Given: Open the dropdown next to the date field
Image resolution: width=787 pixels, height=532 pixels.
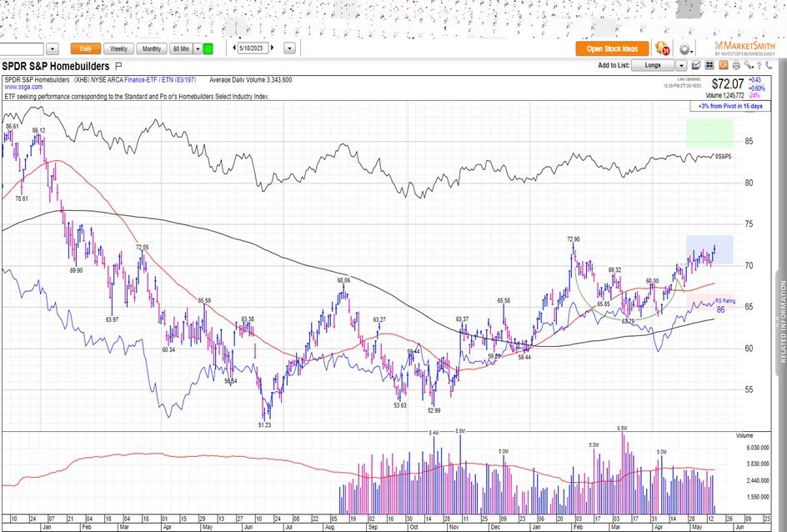Looking at the screenshot, I should point(289,48).
